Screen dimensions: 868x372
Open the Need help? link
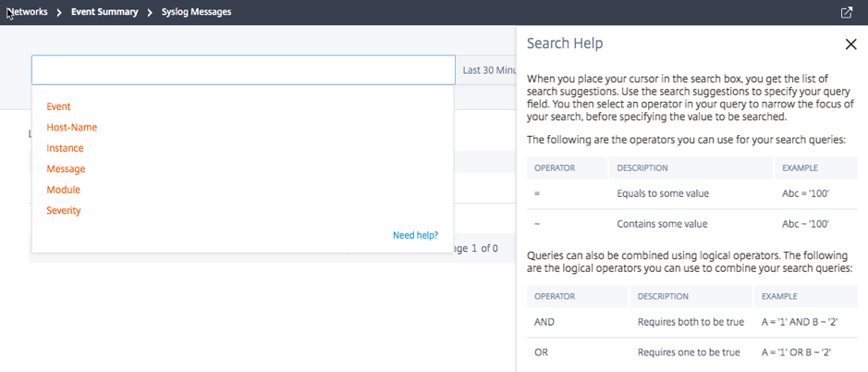pyautogui.click(x=416, y=235)
